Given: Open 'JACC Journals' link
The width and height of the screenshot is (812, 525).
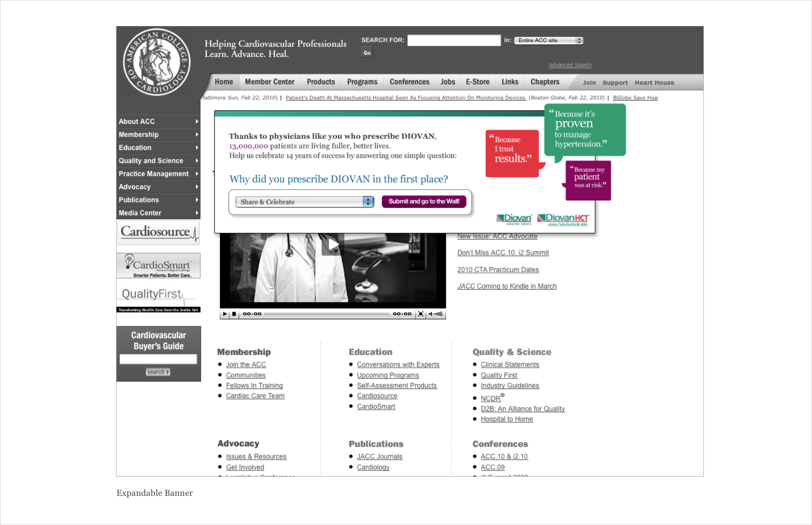Looking at the screenshot, I should (x=379, y=456).
